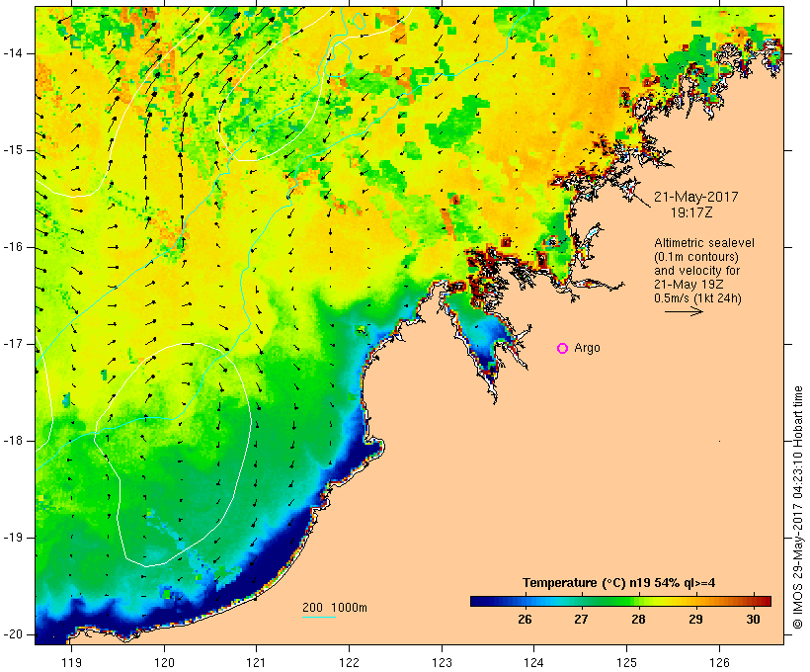810x672 pixels.
Task: Click the Argo label text
Action: pos(588,349)
